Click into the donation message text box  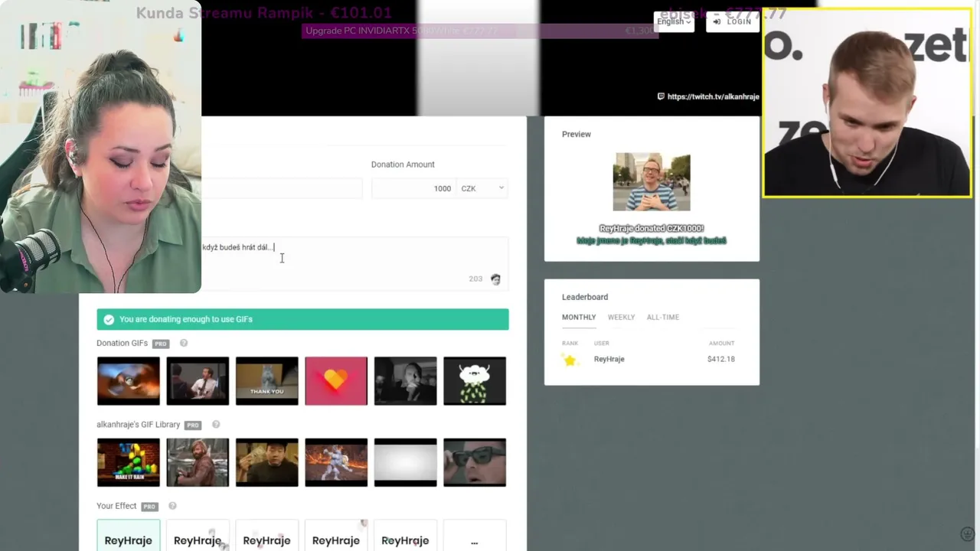[x=354, y=263]
